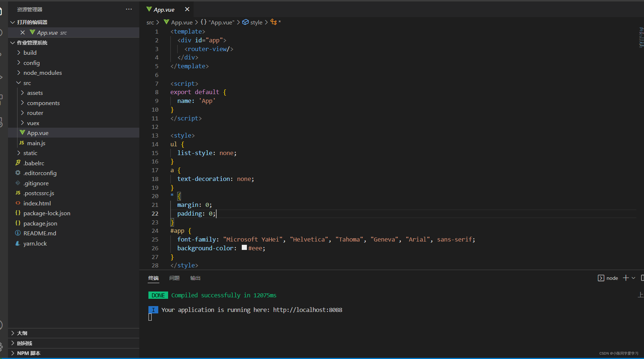This screenshot has width=644, height=359.
Task: Open main.js file
Action: click(x=74, y=143)
